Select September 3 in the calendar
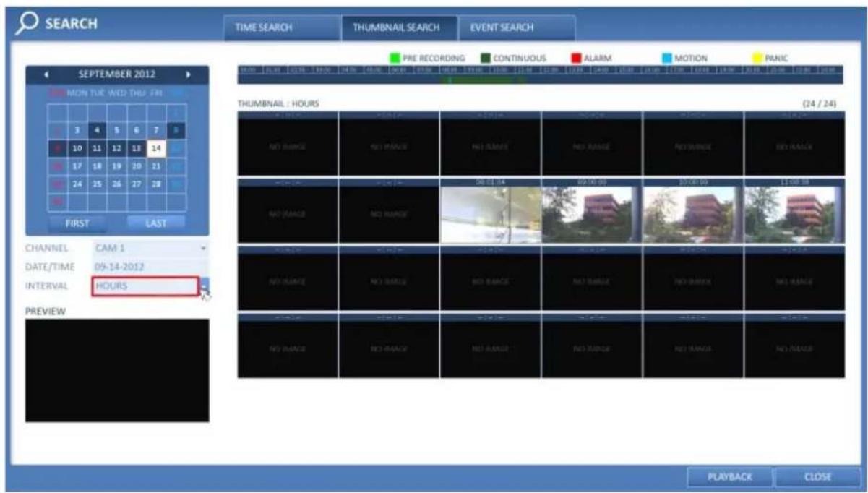Screen dimensions: 868x493 [x=77, y=131]
